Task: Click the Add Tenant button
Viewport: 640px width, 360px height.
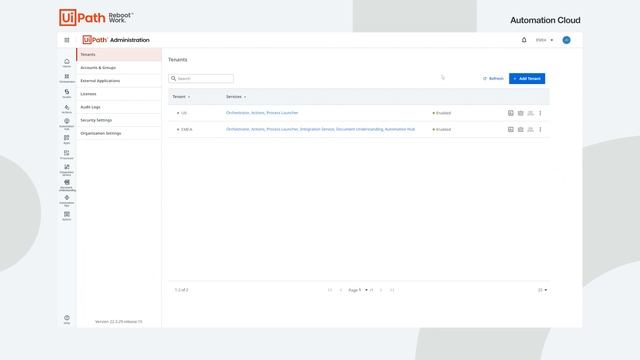Action: click(527, 78)
